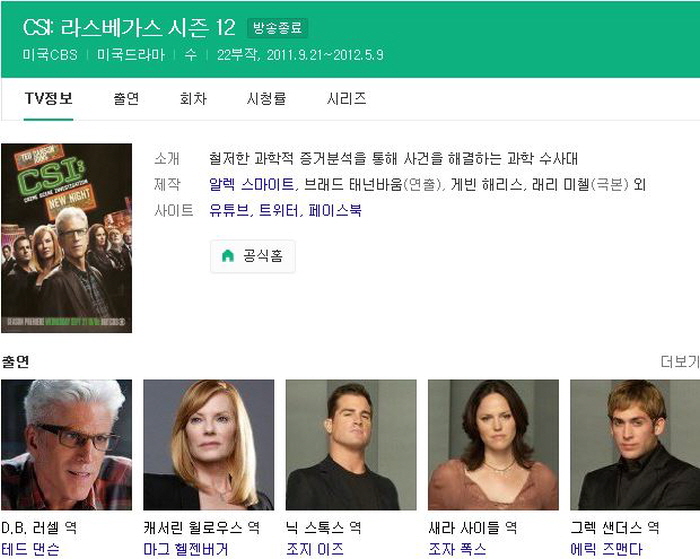Open the 유튜브 site link
The height and width of the screenshot is (559, 700).
[229, 210]
